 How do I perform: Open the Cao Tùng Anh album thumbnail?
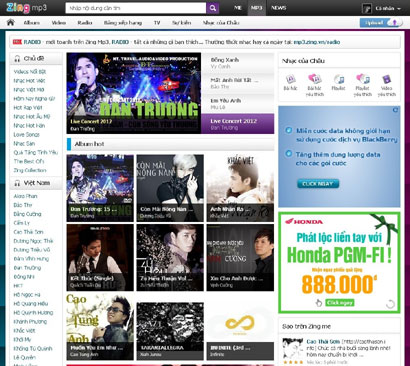pos(100,327)
